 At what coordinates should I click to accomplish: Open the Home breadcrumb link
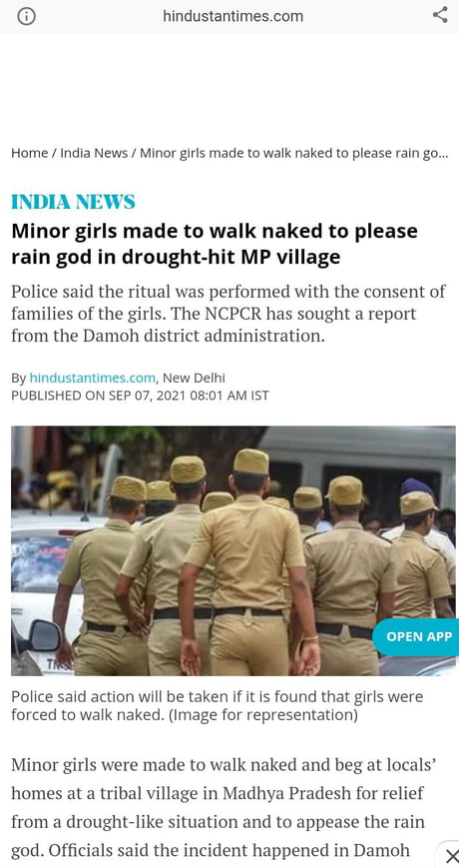pyautogui.click(x=29, y=153)
